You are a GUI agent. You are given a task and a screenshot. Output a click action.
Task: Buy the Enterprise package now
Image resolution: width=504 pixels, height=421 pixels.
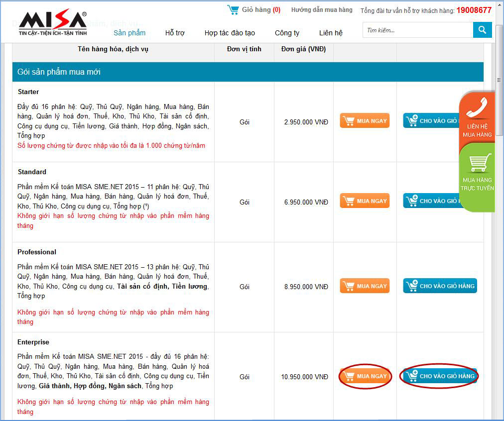tap(365, 376)
